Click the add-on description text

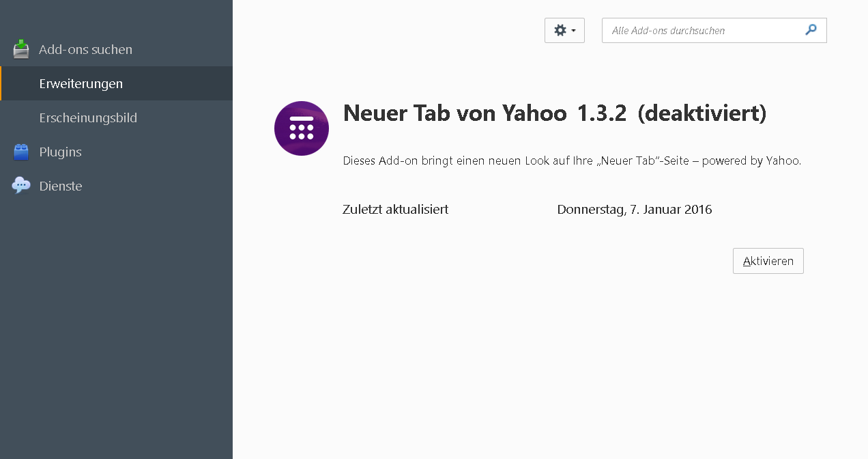(x=572, y=161)
